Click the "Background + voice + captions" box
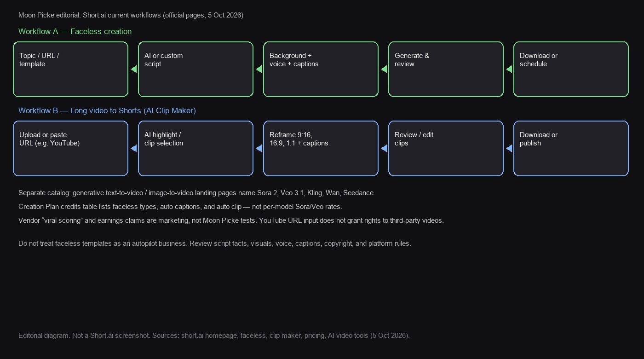Screen dimensions: 644x359 [x=321, y=69]
